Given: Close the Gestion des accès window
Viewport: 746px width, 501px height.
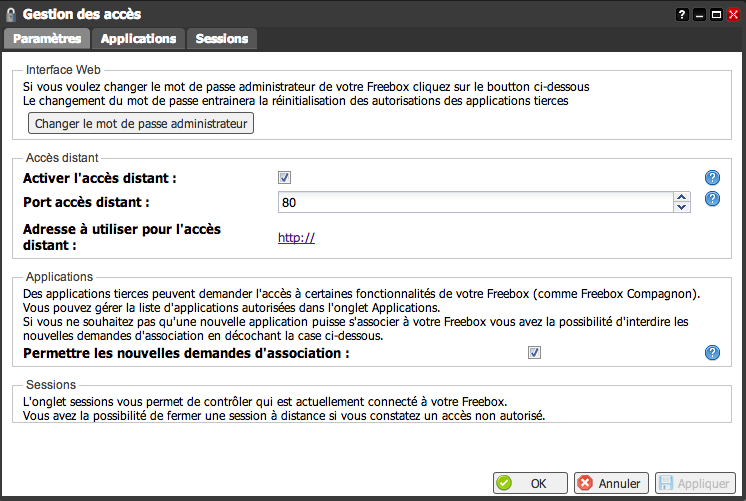Looking at the screenshot, I should [733, 15].
